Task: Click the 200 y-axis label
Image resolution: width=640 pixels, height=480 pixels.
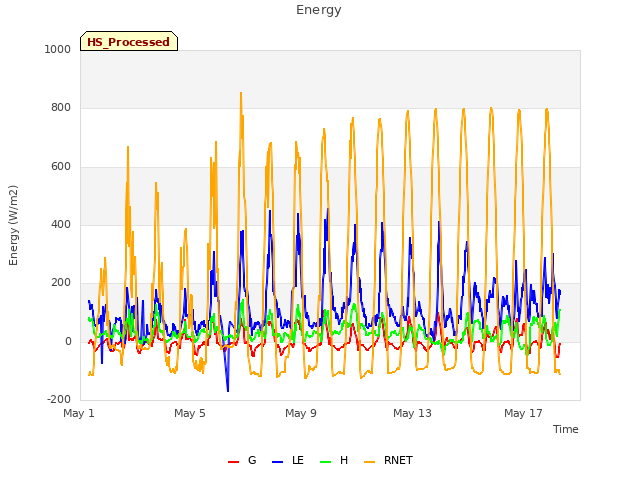Action: pyautogui.click(x=61, y=282)
